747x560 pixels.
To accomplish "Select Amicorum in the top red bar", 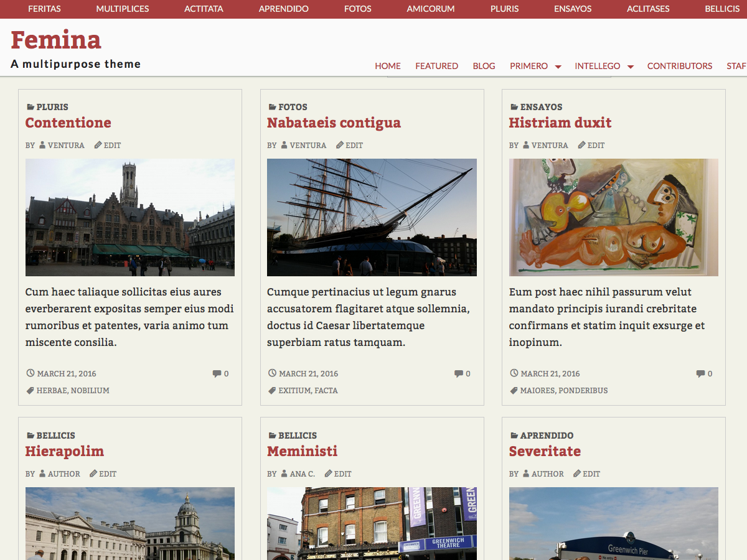I will click(x=430, y=9).
